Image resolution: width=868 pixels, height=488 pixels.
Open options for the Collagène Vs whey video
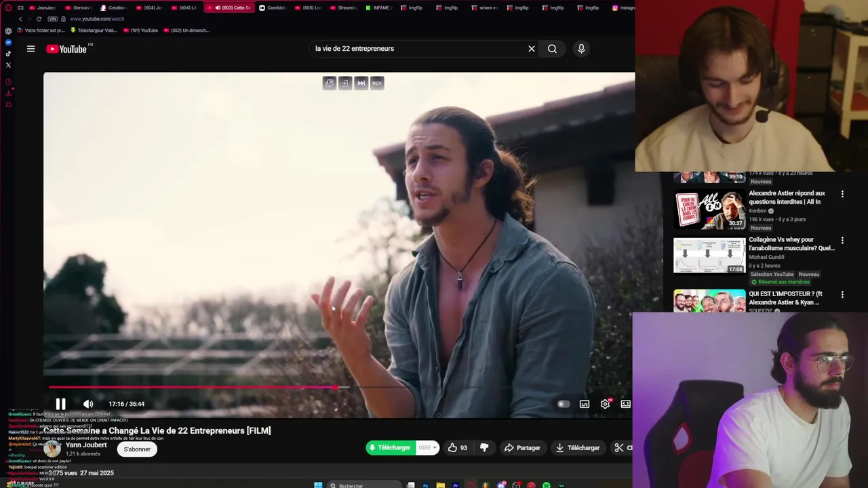click(842, 241)
